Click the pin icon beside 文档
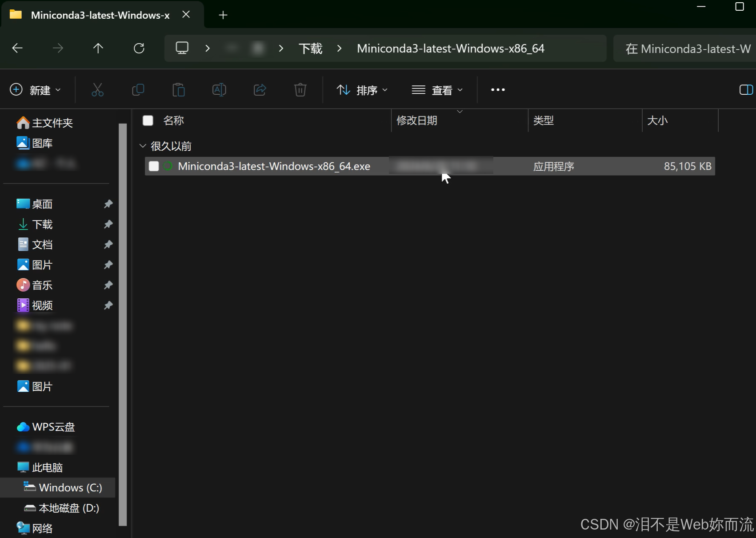 (x=108, y=245)
